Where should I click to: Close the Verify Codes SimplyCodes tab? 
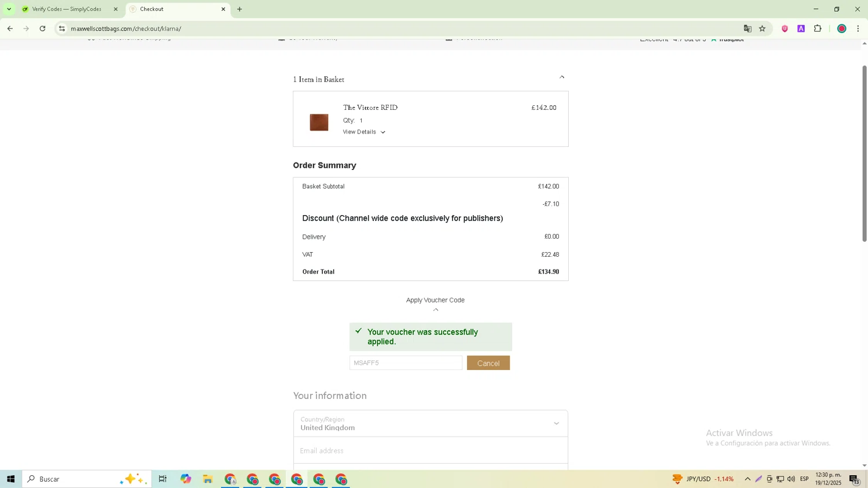pos(115,9)
